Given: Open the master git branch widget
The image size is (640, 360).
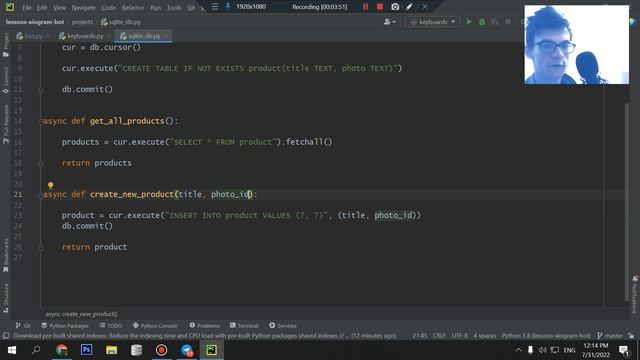Looking at the screenshot, I should (x=610, y=336).
